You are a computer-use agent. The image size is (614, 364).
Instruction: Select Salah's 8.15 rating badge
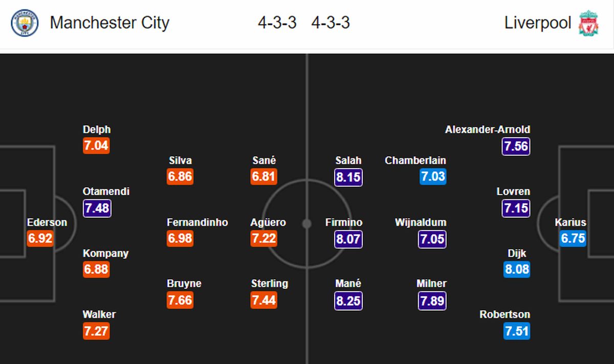(348, 177)
